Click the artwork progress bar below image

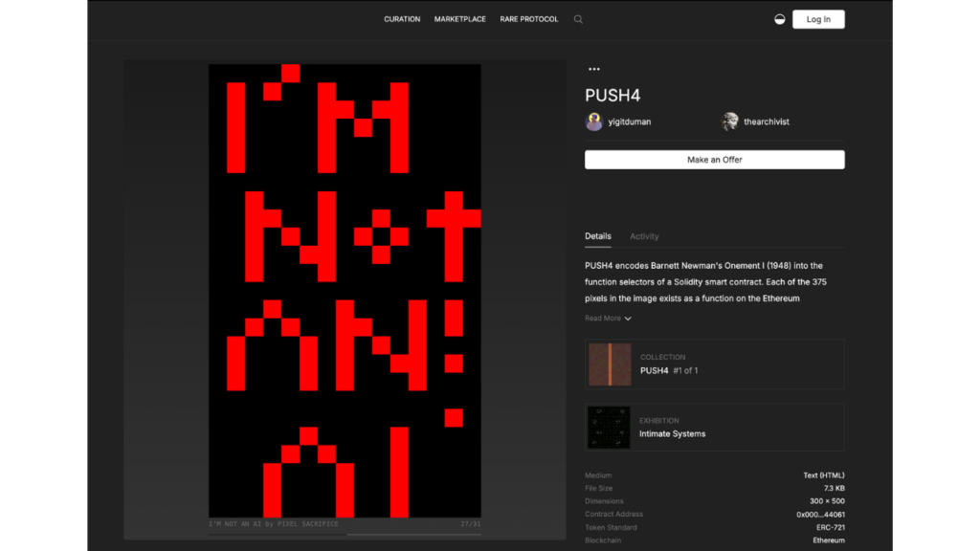tap(345, 534)
